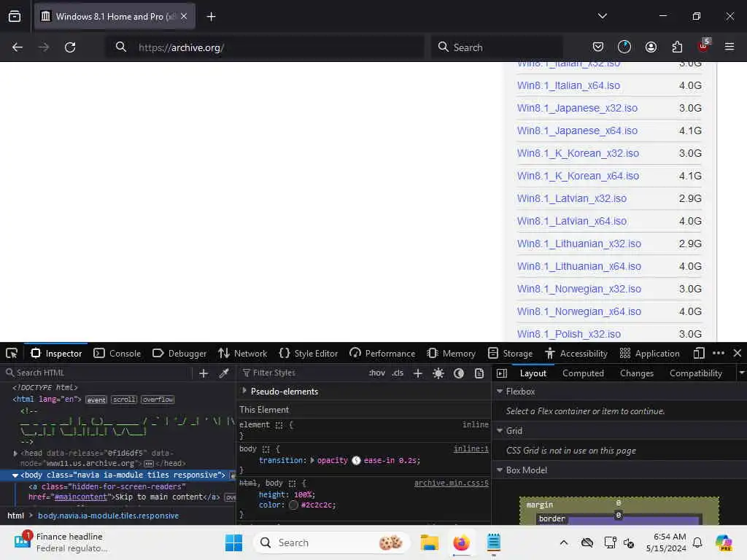
Task: Close the developer tools panel
Action: pyautogui.click(x=738, y=354)
